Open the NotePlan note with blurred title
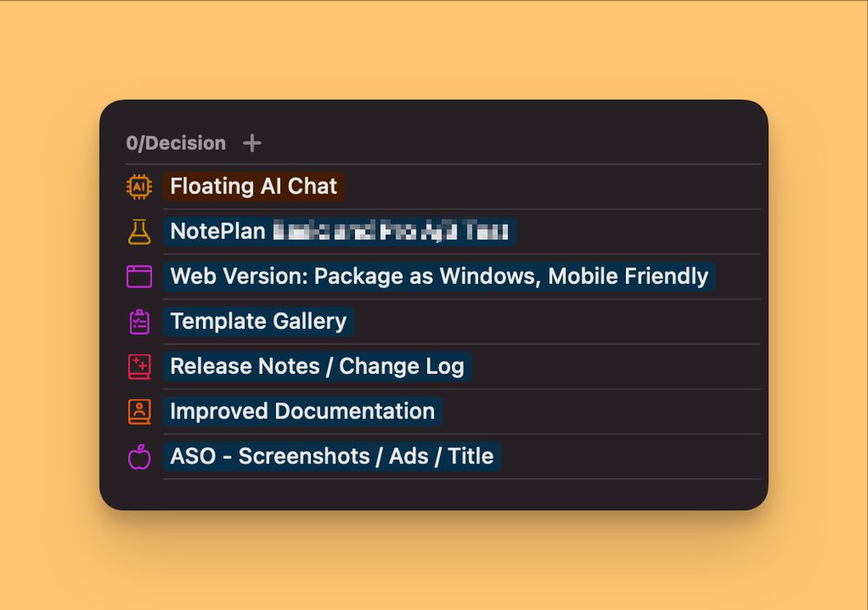Image resolution: width=868 pixels, height=610 pixels. 339,232
